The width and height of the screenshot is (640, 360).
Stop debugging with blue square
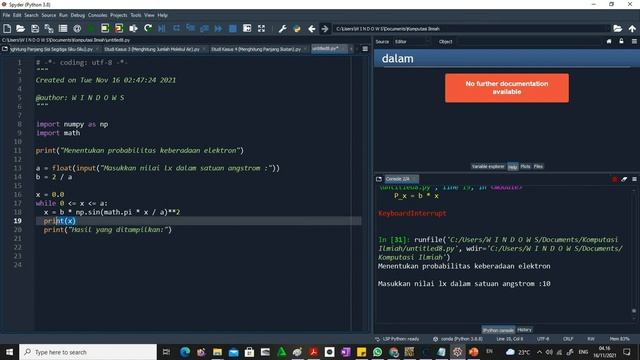point(233,29)
